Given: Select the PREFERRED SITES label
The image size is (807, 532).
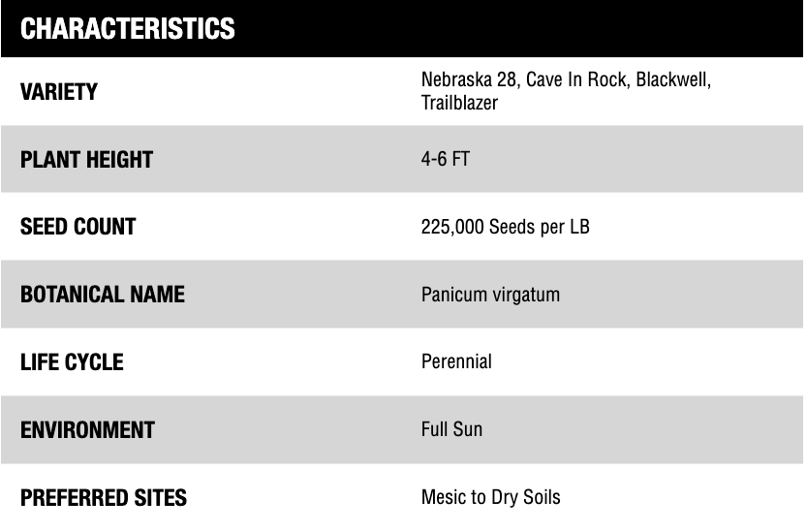Looking at the screenshot, I should (x=104, y=498).
